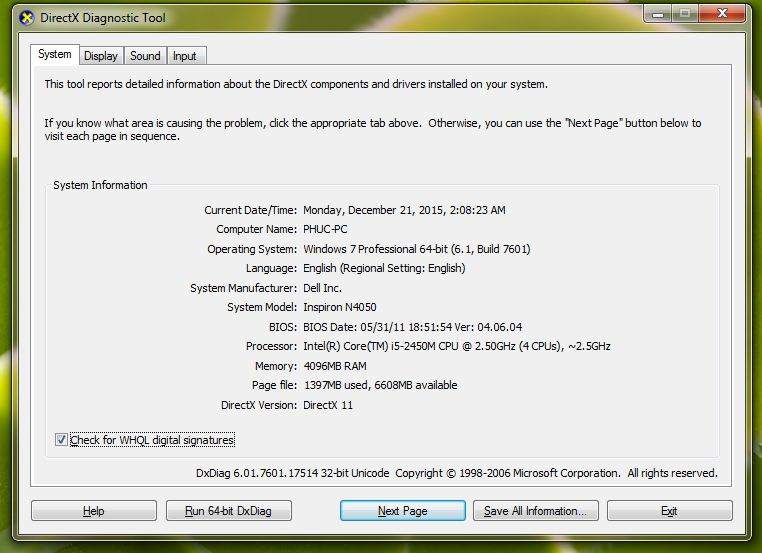The width and height of the screenshot is (762, 553).
Task: Uncheck Check for WHQL digital signatures
Action: pos(62,440)
